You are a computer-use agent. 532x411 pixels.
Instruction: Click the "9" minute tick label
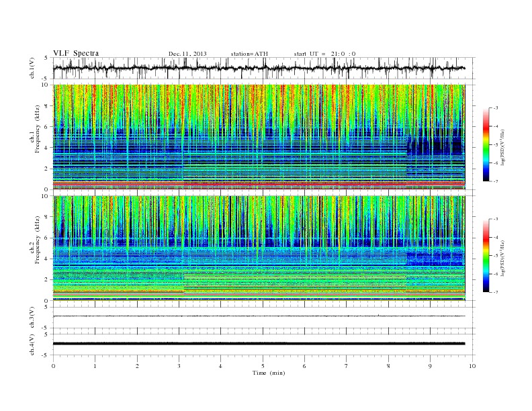pos(430,366)
